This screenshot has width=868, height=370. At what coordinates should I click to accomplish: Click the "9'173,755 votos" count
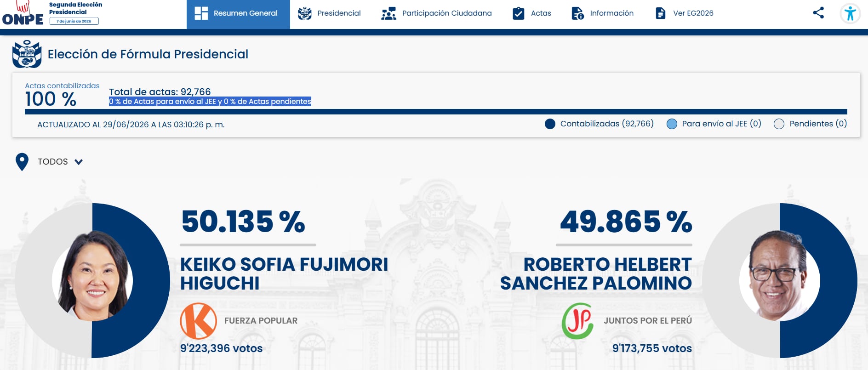click(652, 348)
